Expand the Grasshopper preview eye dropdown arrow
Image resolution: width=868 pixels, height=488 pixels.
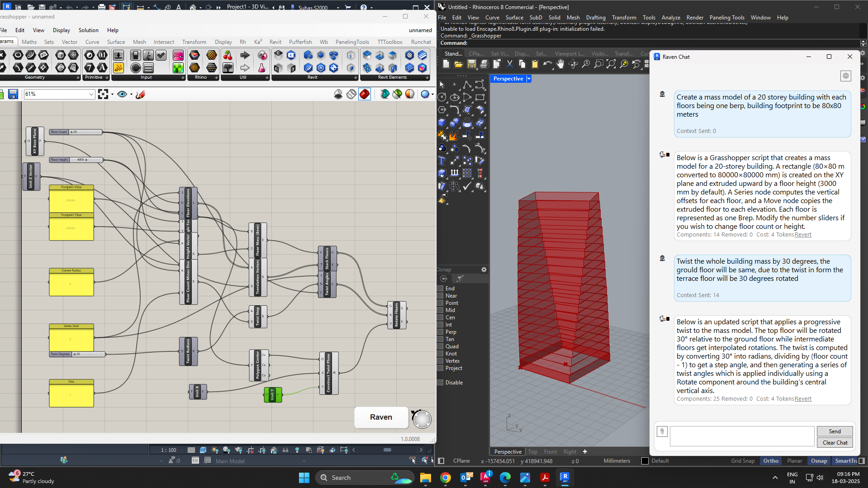[131, 94]
